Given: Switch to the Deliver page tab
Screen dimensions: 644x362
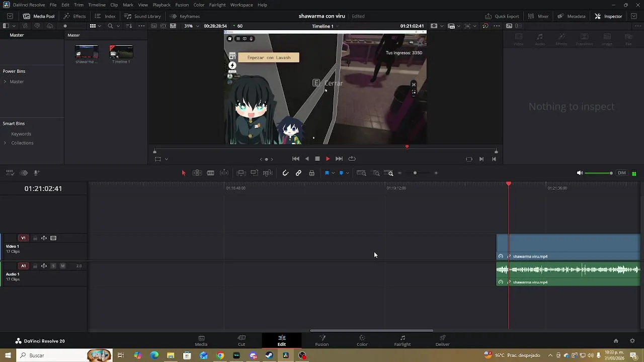Looking at the screenshot, I should (x=443, y=340).
